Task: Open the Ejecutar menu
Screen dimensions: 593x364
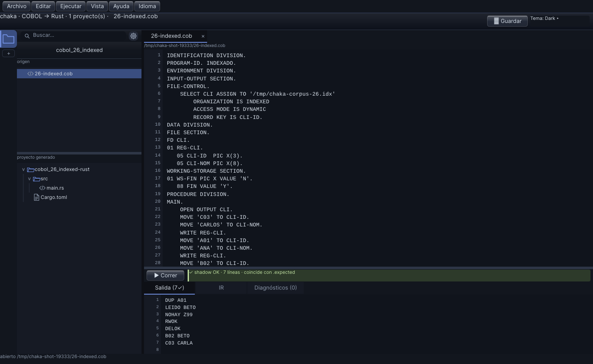Action: coord(71,6)
